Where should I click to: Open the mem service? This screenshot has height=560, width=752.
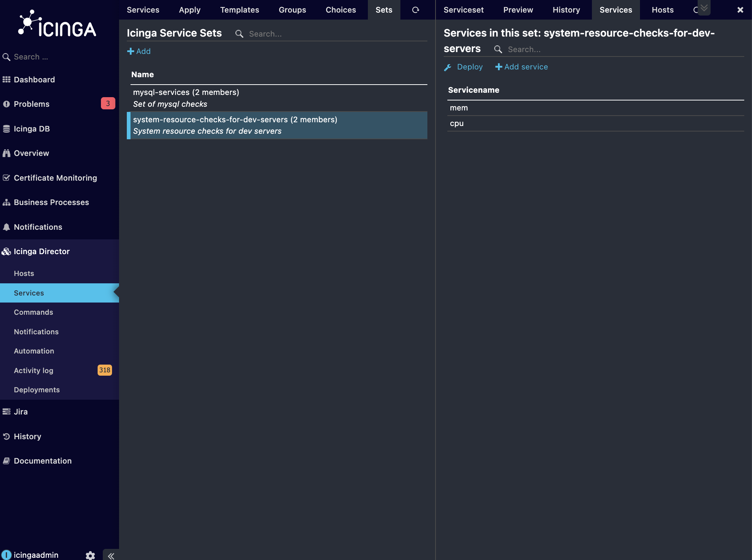point(596,108)
